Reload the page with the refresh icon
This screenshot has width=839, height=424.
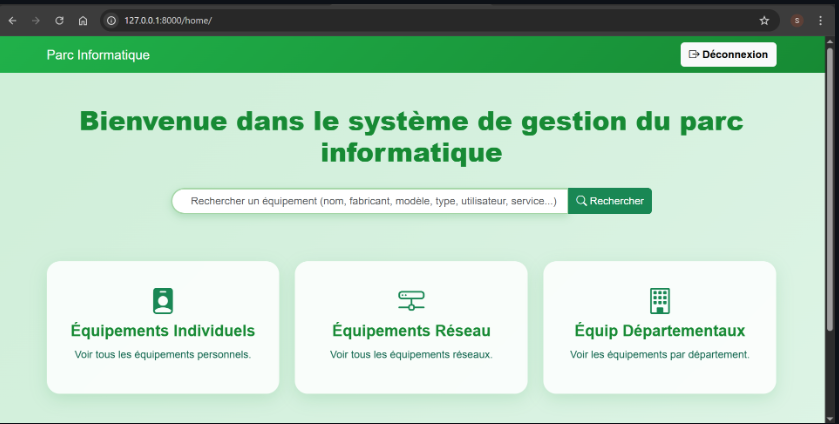tap(59, 20)
